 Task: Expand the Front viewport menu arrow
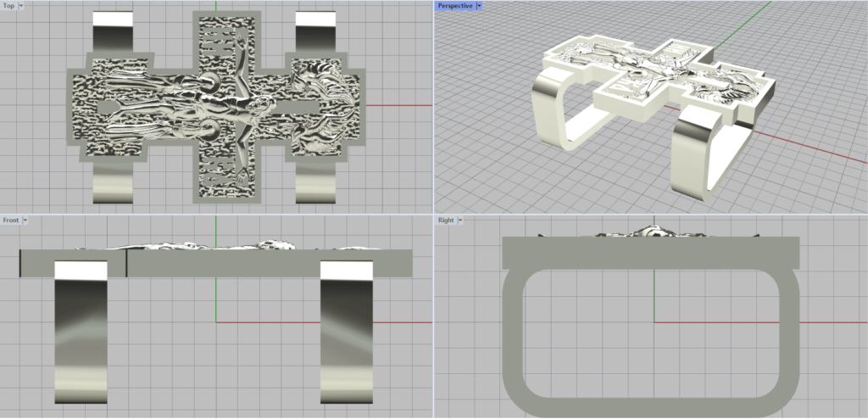[x=25, y=220]
